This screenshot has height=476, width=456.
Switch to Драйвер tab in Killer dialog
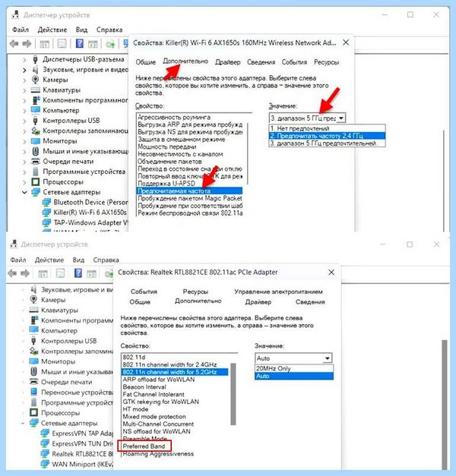point(228,62)
